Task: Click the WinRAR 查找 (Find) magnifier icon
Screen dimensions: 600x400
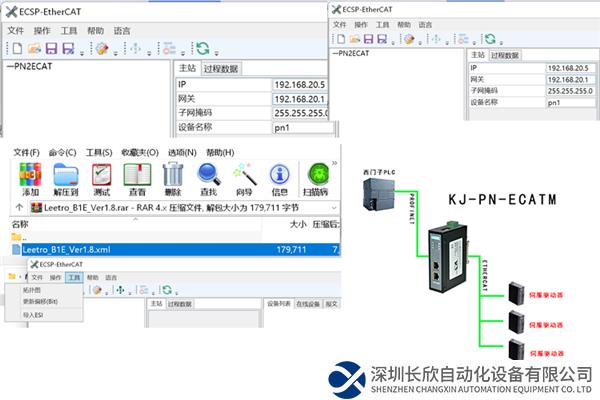Action: tap(208, 175)
